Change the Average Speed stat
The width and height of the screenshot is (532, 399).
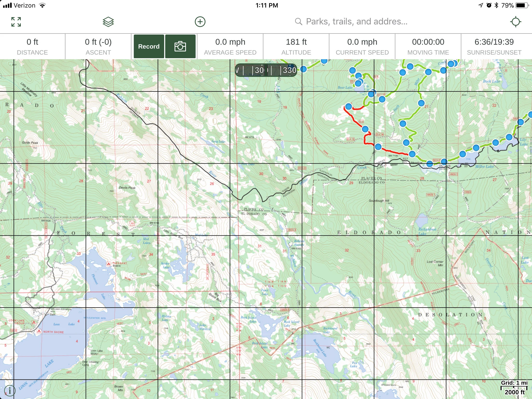230,46
